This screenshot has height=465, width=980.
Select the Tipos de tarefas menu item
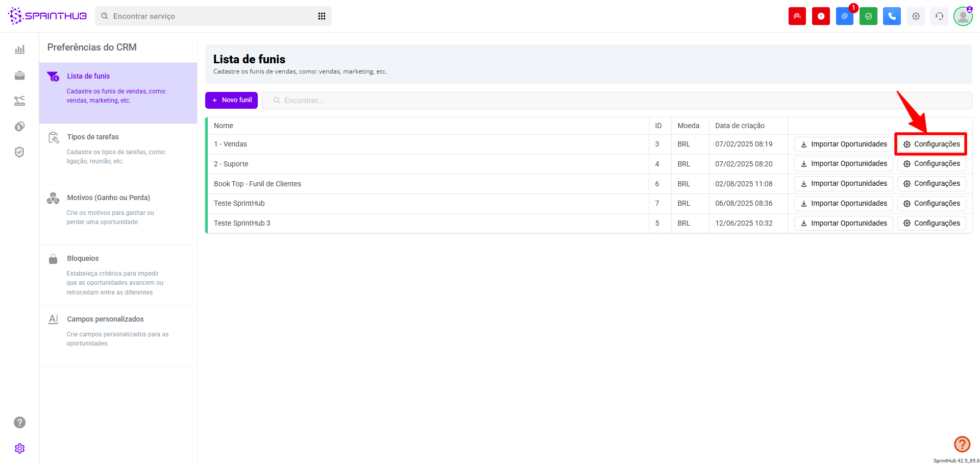pos(93,137)
